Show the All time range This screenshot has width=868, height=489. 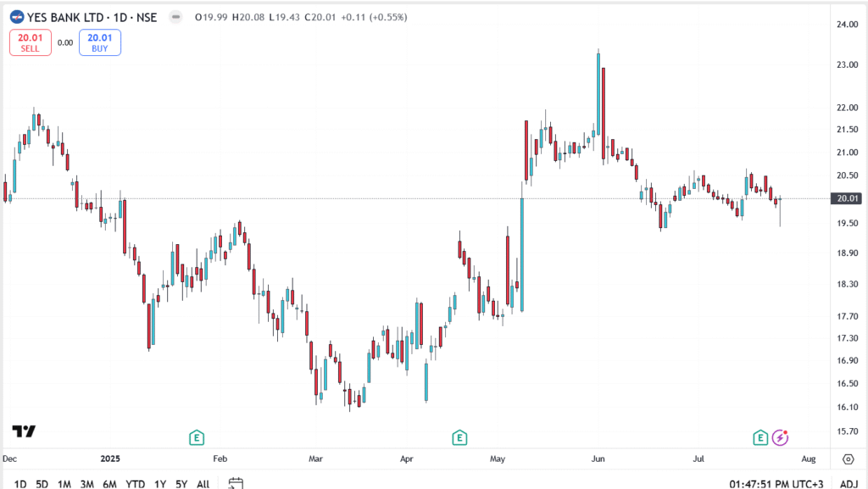203,484
